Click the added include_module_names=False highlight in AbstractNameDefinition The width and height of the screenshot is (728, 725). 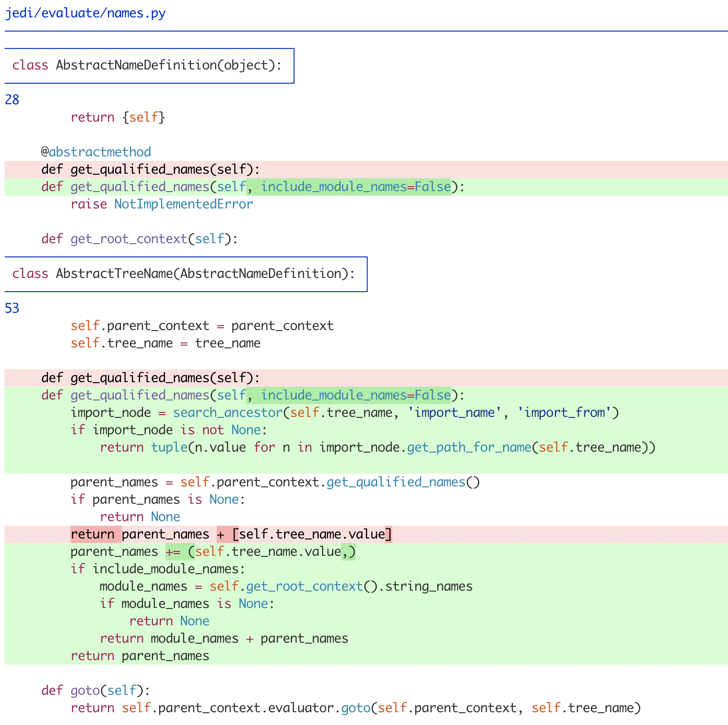348,187
